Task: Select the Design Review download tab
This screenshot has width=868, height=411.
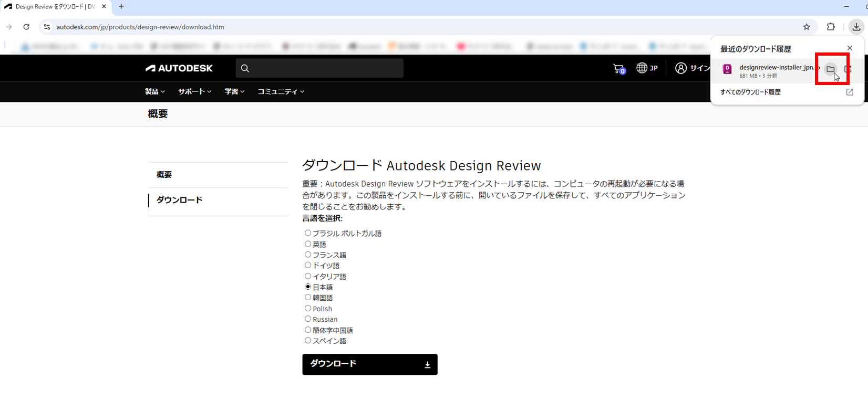Action: click(x=55, y=7)
